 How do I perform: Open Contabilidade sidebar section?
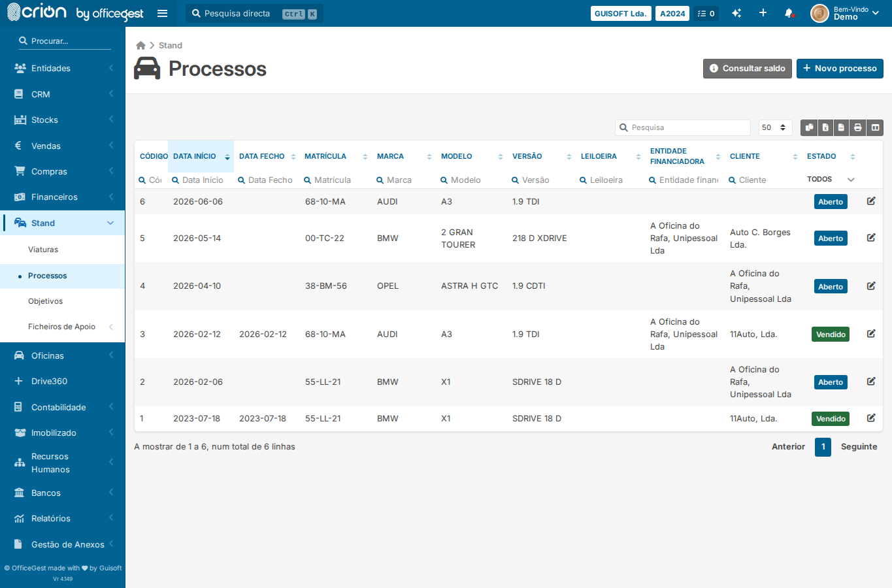(63, 407)
